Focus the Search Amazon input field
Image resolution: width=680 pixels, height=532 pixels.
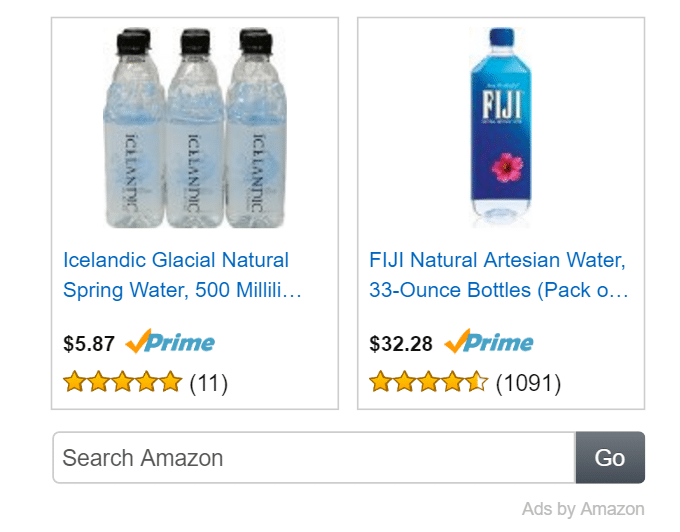(x=314, y=457)
